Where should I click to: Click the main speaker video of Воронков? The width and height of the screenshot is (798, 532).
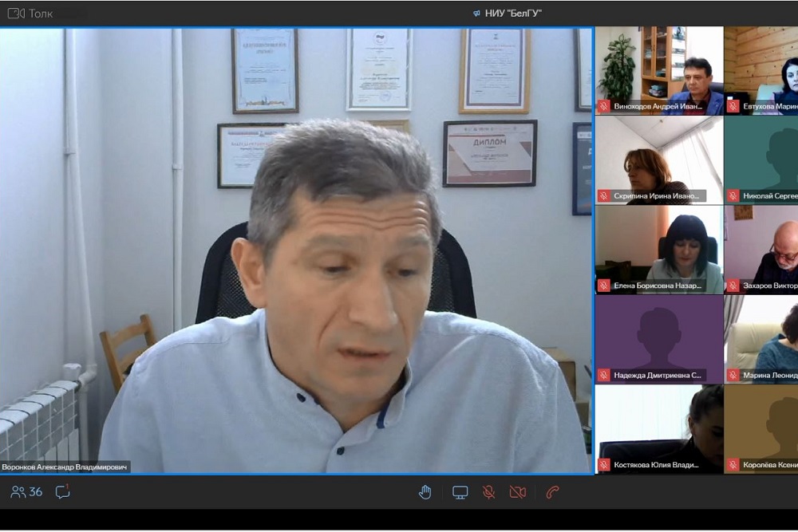click(297, 250)
